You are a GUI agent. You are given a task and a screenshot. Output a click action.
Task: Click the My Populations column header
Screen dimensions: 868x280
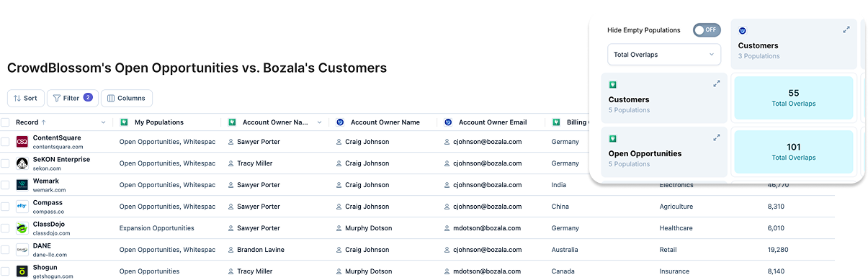coord(158,122)
